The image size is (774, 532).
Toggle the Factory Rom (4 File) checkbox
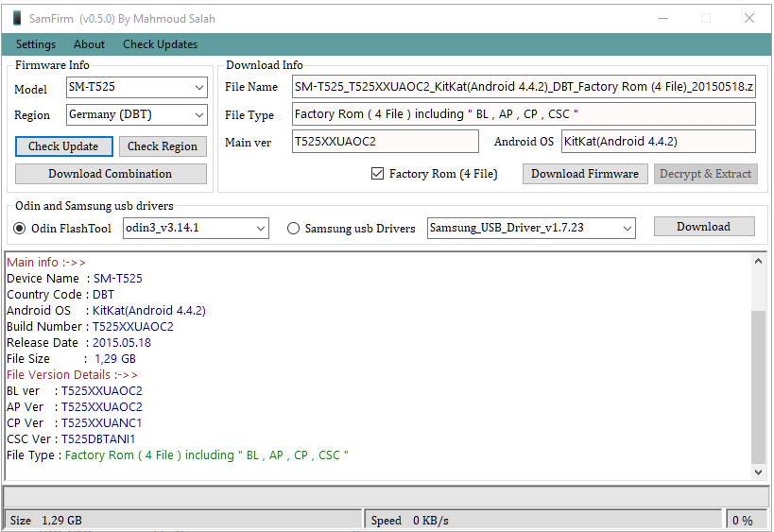[378, 174]
